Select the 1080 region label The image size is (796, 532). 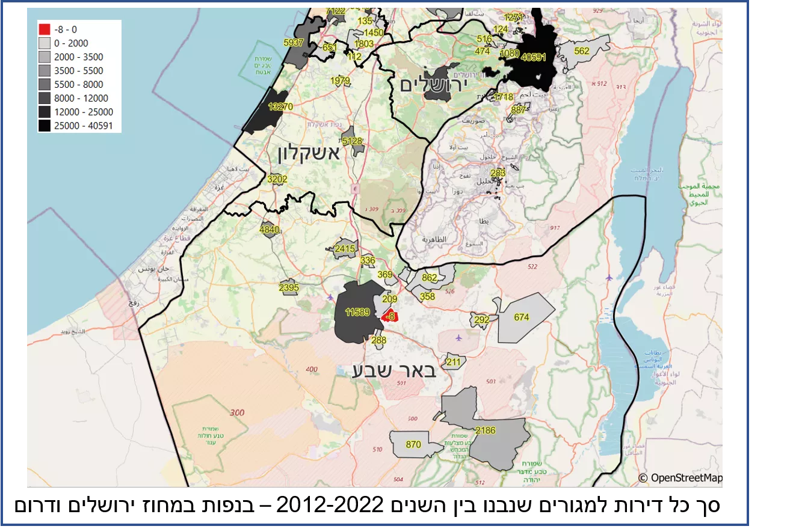coord(510,53)
